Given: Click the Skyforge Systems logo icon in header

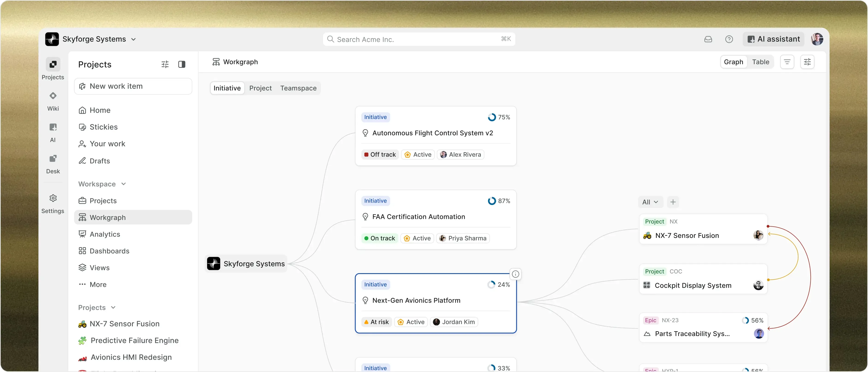Looking at the screenshot, I should 52,39.
